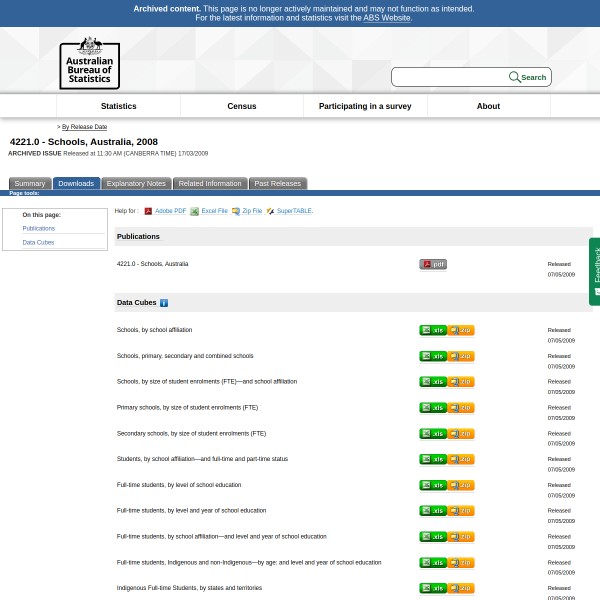Download xls for Schools, by school affiliation
This screenshot has height=600, width=600.
[433, 330]
